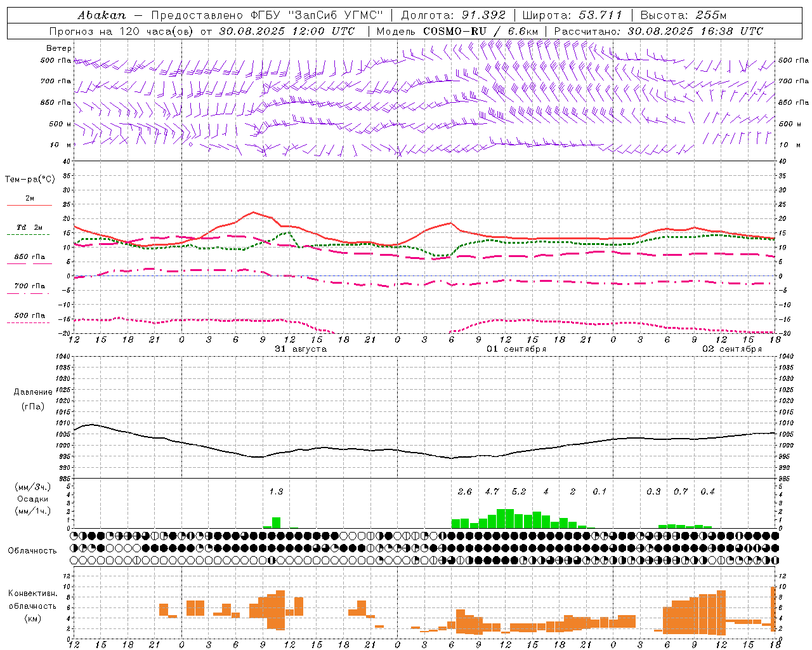Viewport: 812px width, 650px height.
Task: Click the (мм/3ч.) precipitation unit label
Action: coord(33,487)
